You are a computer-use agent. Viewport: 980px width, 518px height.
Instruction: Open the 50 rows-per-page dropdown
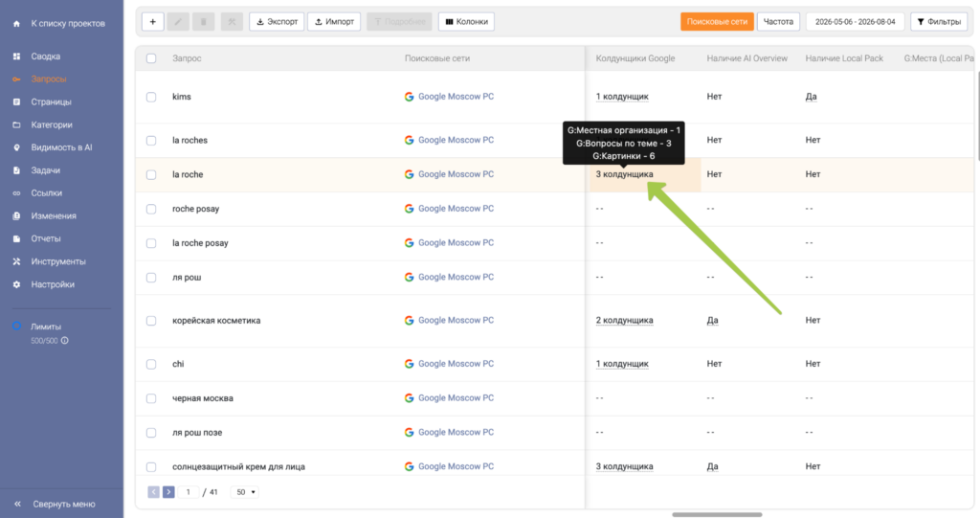coord(245,492)
